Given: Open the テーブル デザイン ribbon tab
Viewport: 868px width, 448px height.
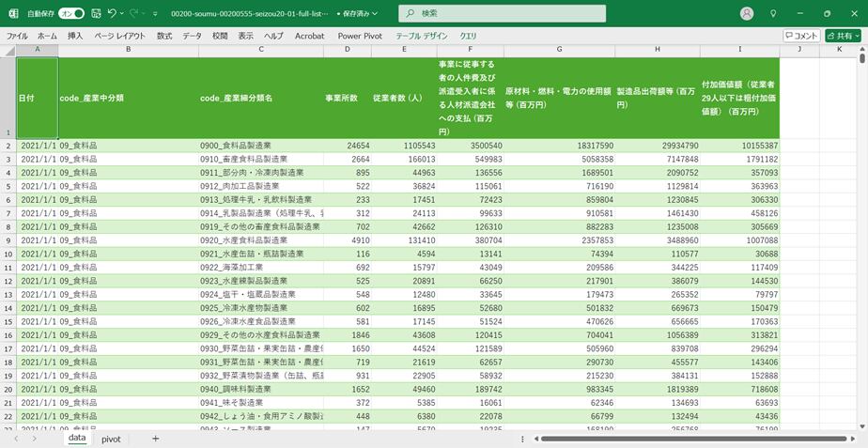Looking at the screenshot, I should tap(422, 36).
